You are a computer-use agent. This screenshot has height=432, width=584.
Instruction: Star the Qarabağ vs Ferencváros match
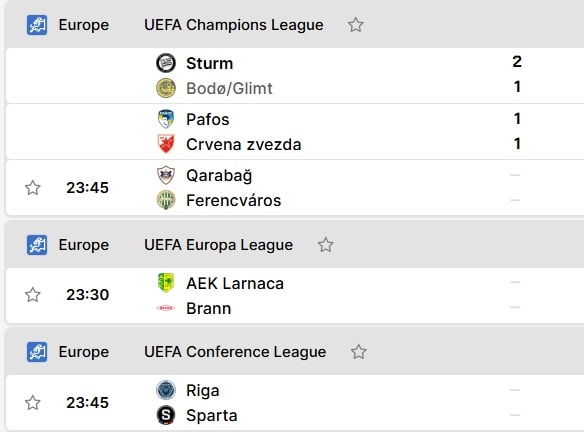pos(33,188)
